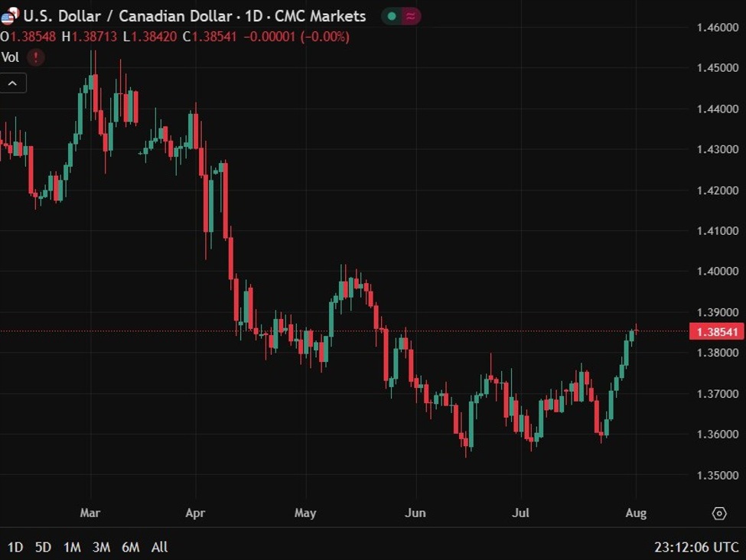746x560 pixels.
Task: Click the 1.36000 price axis label
Action: tap(718, 435)
